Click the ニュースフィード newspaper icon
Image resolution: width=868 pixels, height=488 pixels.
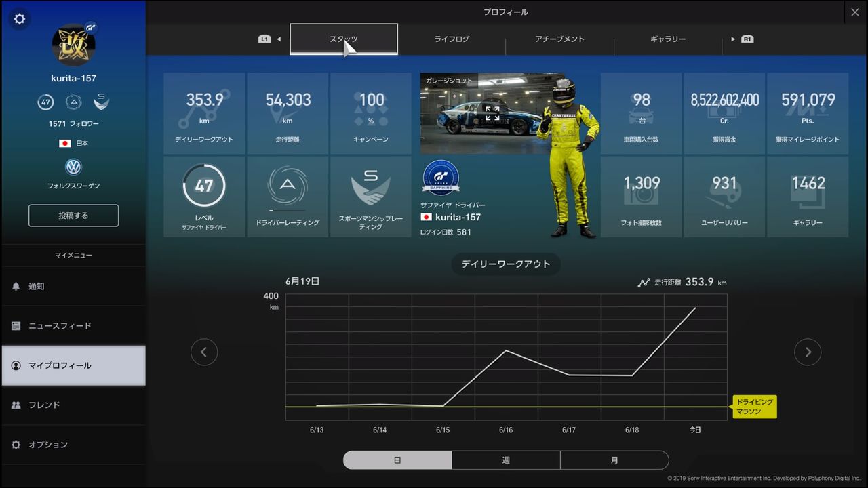(16, 326)
